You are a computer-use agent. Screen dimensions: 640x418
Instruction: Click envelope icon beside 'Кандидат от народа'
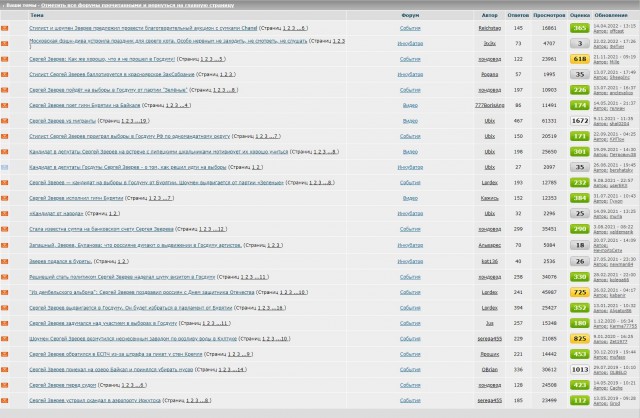4,213
